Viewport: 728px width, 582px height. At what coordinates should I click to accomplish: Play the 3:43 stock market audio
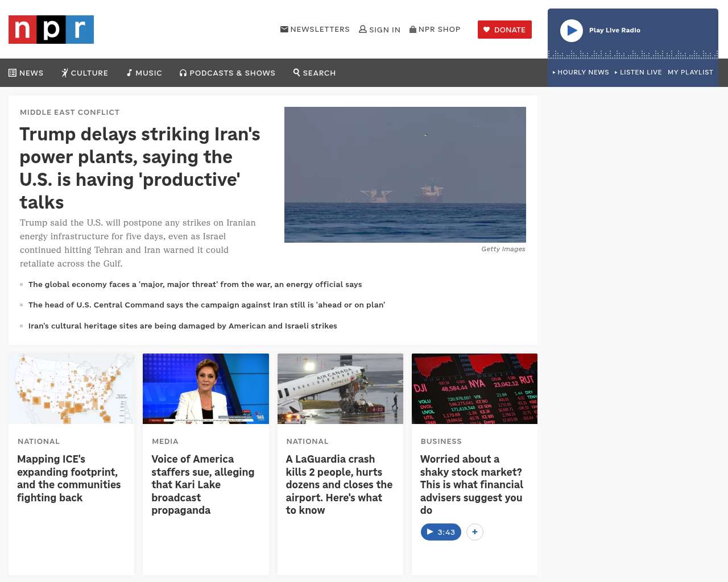[441, 532]
